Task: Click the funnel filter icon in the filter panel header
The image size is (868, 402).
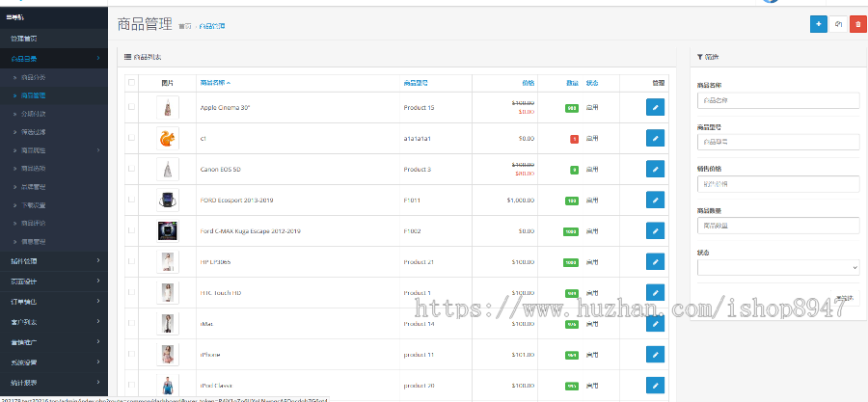Action: pyautogui.click(x=700, y=57)
